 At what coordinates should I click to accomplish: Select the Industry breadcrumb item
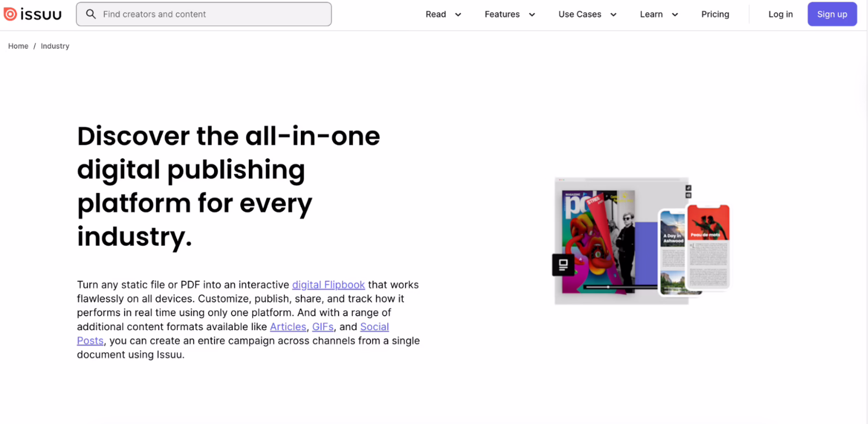point(55,46)
